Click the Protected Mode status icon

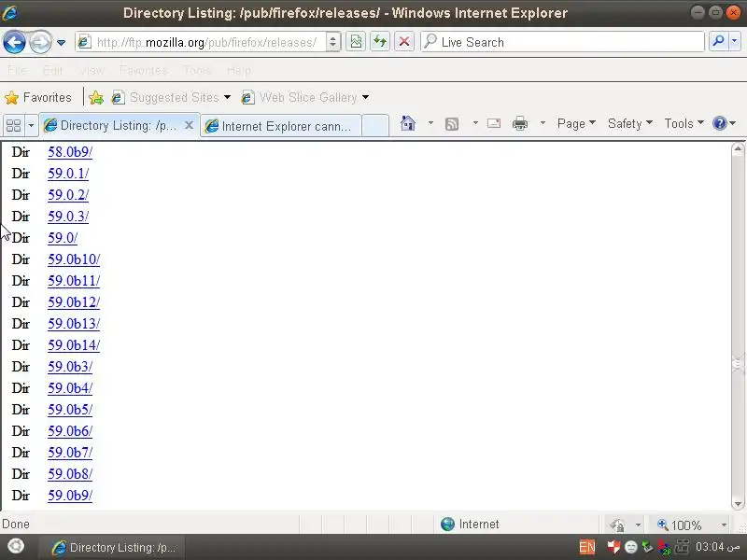pos(617,525)
